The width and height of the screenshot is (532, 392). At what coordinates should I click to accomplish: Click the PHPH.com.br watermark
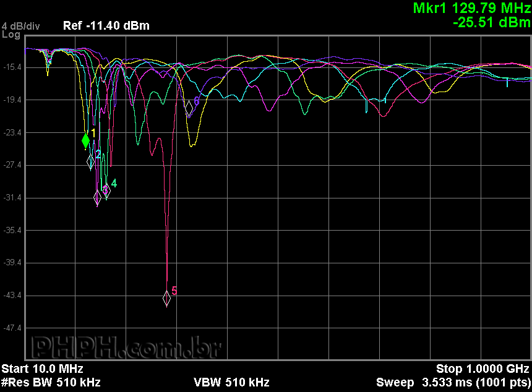126,348
